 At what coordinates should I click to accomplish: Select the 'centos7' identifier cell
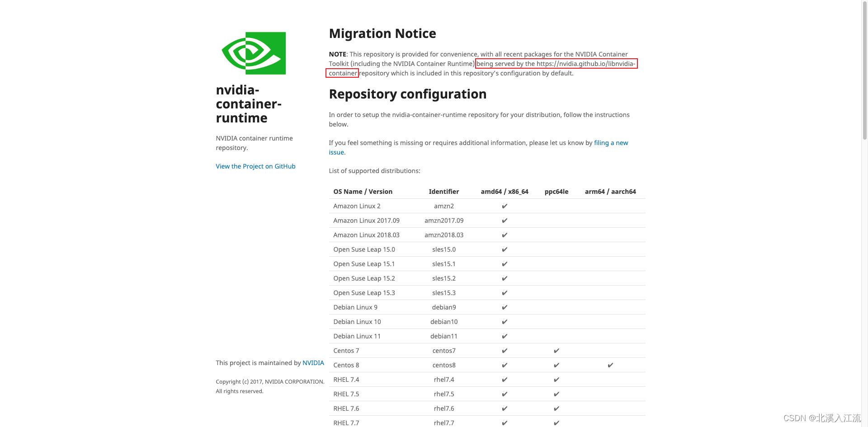[x=444, y=351]
